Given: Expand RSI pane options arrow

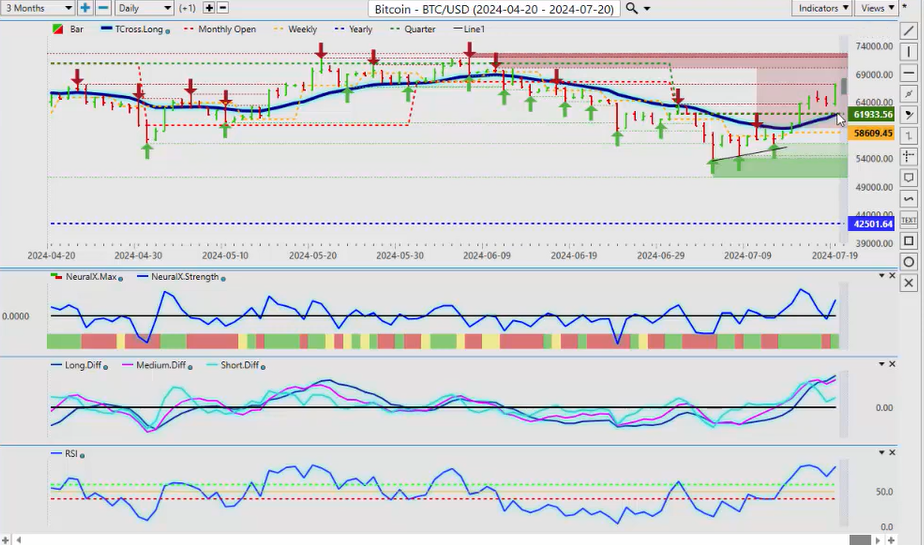Looking at the screenshot, I should [x=882, y=452].
